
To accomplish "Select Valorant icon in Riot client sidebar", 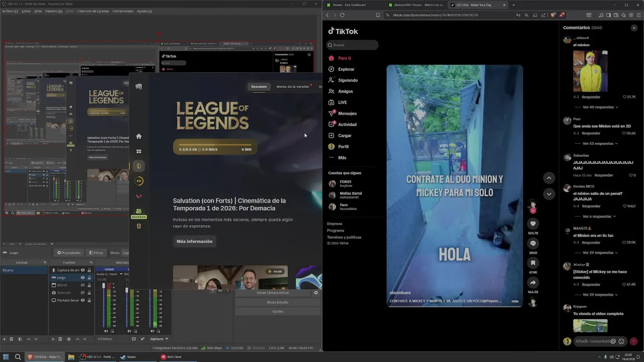I will 139,196.
